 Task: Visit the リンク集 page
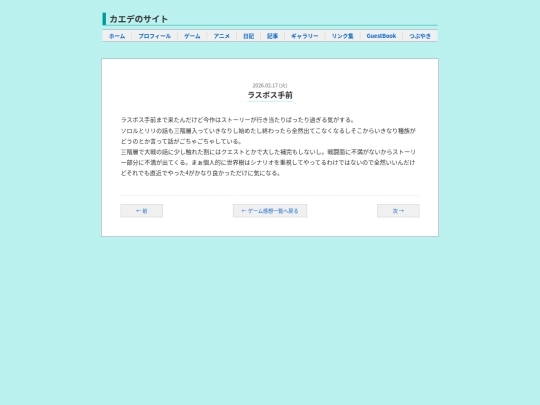click(x=343, y=36)
